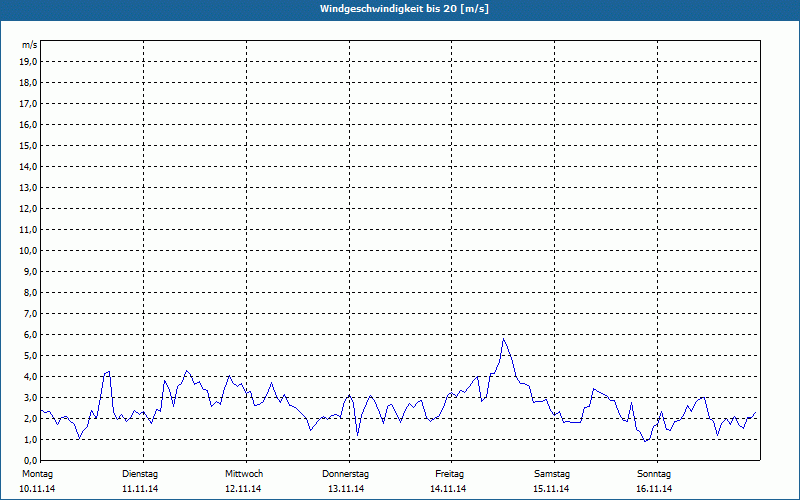The height and width of the screenshot is (500, 800).
Task: Click the 9,0 y-axis label
Action: point(29,271)
